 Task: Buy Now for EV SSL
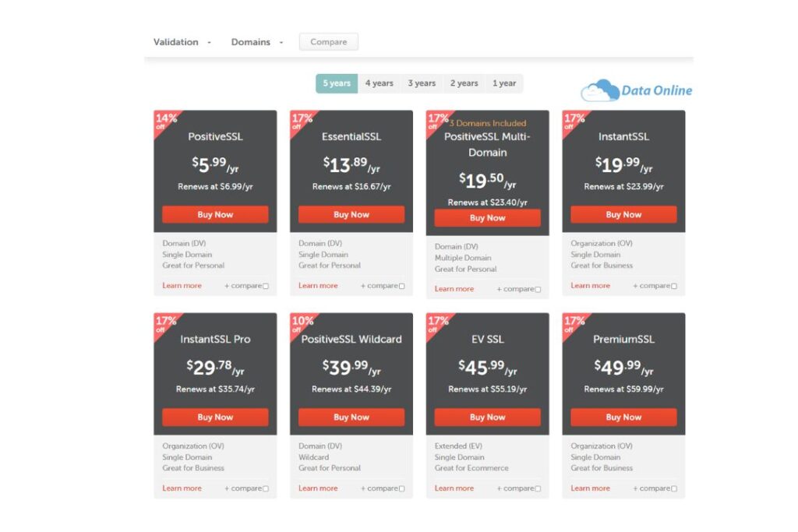coord(488,417)
